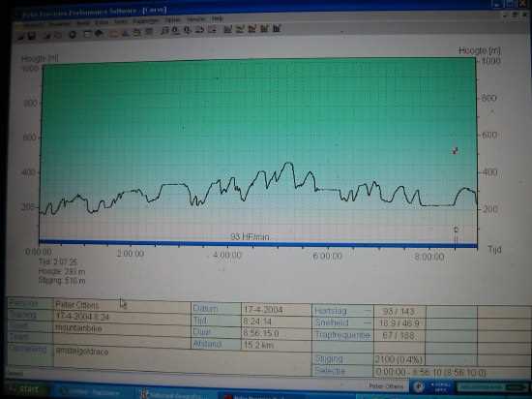
Task: Open the Help menu
Action: [x=217, y=19]
